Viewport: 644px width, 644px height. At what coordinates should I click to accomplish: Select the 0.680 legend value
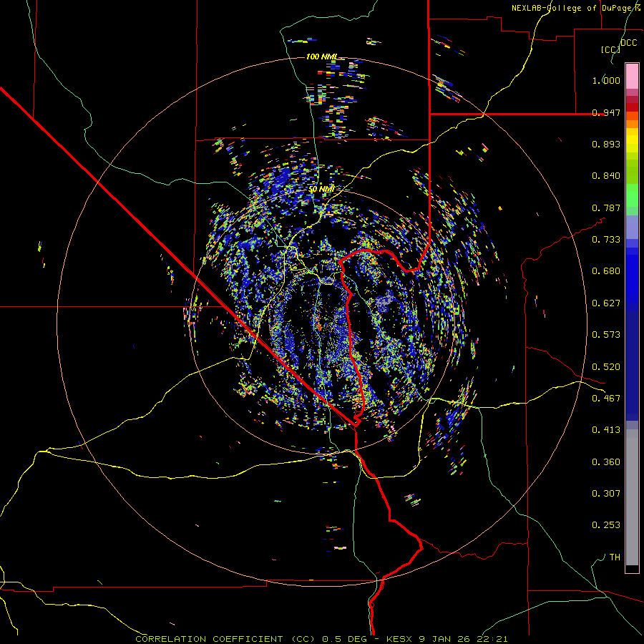coord(606,271)
